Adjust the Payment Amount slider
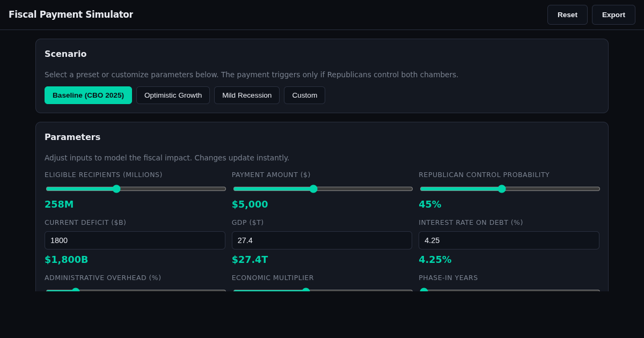 (x=323, y=189)
